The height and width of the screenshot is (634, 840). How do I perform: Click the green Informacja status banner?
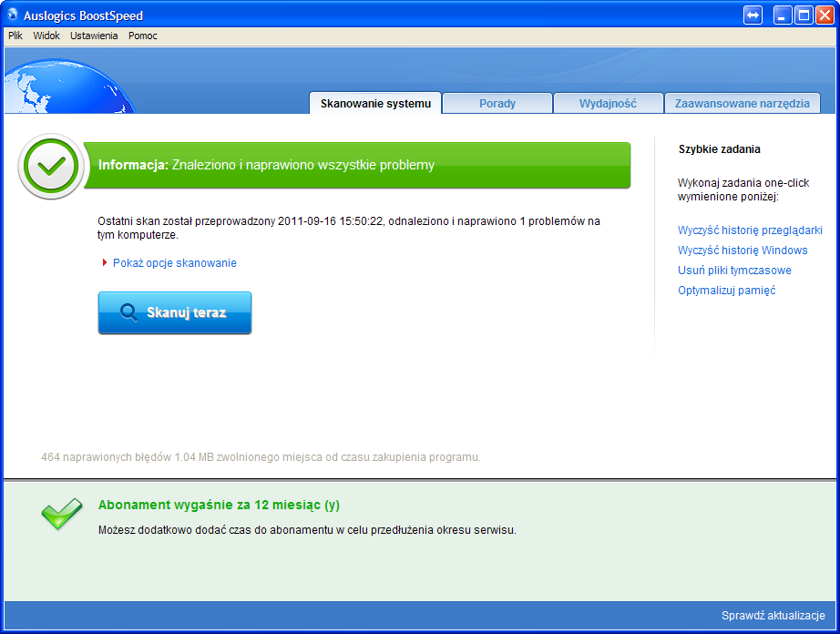[x=357, y=166]
